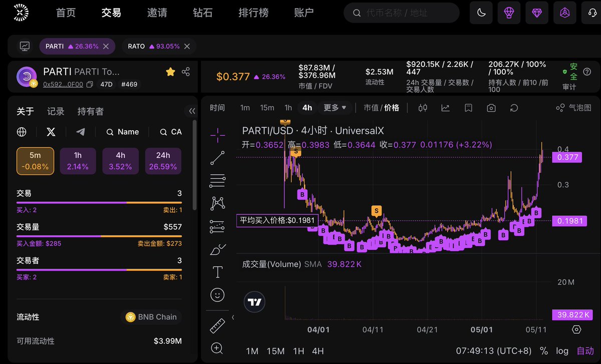The image size is (601, 364).
Task: Copy the 0x592...0F00 contract address
Action: [90, 85]
